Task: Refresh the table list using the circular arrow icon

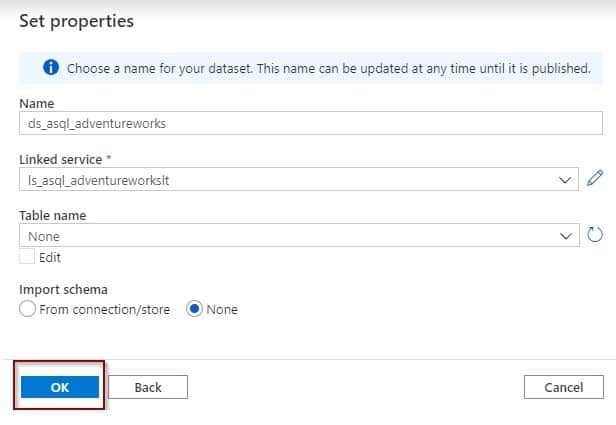Action: click(x=595, y=235)
